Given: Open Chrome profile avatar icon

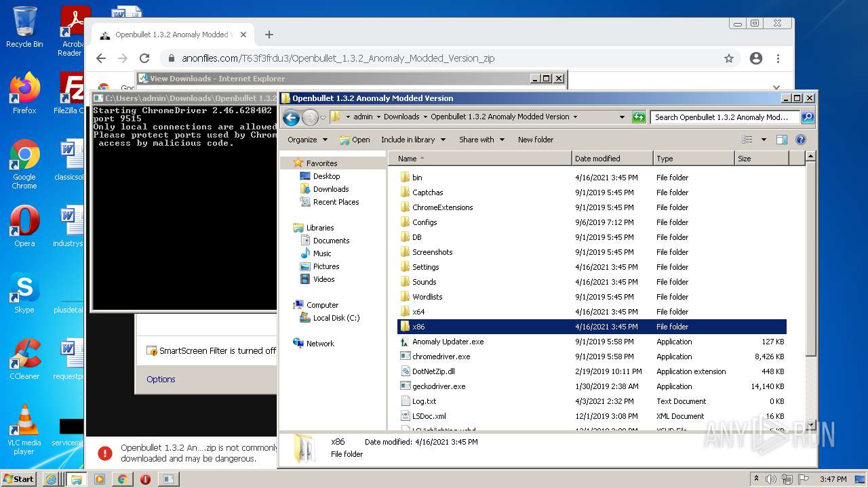Looking at the screenshot, I should pos(756,58).
